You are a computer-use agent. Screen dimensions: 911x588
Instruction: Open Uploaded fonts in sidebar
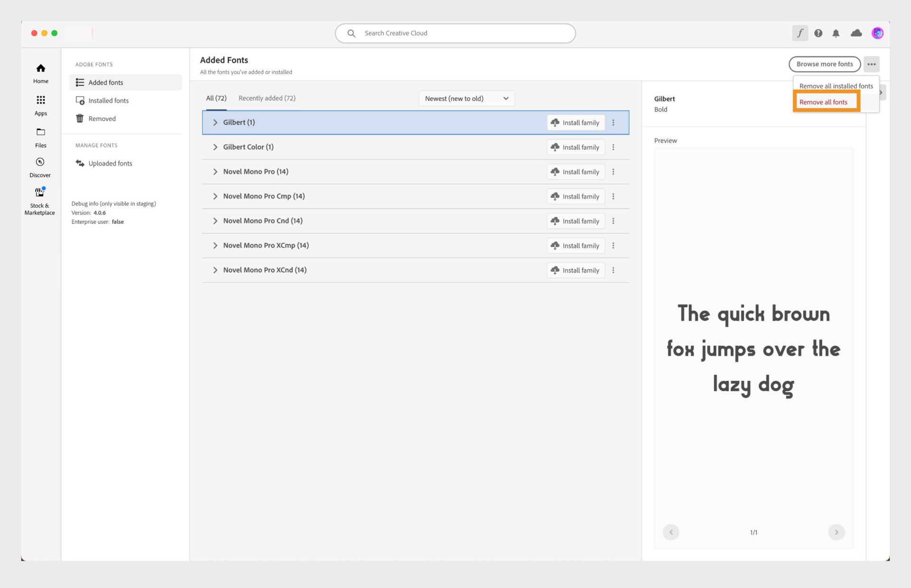(126, 163)
